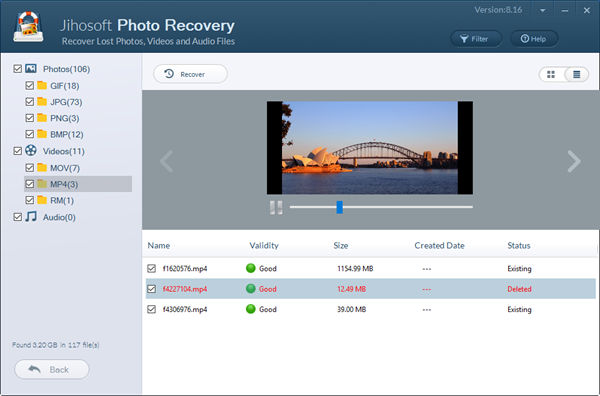Open the MOV(7) folder

[65, 168]
